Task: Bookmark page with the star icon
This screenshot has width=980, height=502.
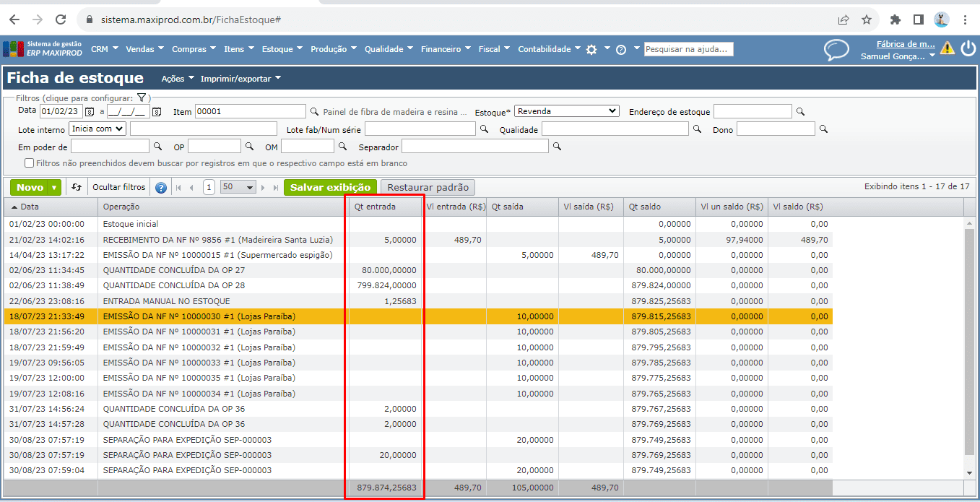Action: pyautogui.click(x=867, y=20)
